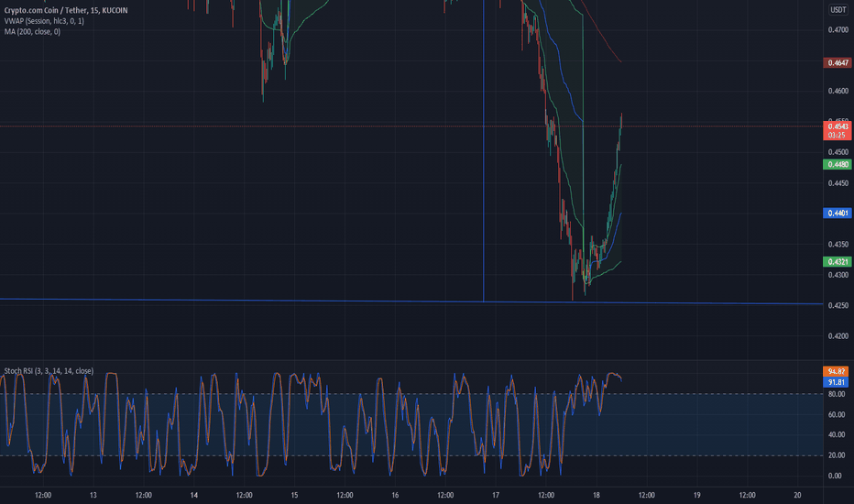Click date label 17 on time axis

point(496,495)
